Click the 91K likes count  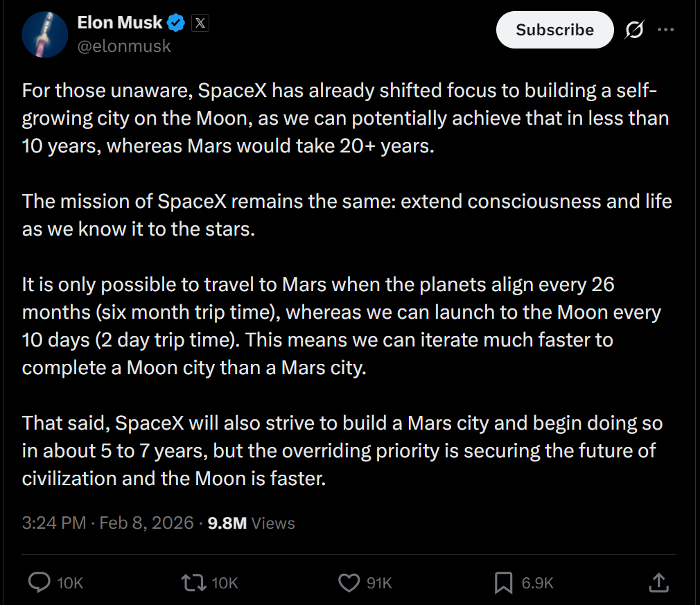click(x=379, y=583)
